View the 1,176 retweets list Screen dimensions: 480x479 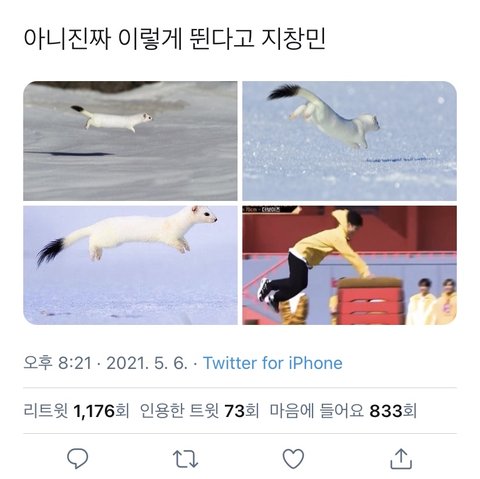76,411
